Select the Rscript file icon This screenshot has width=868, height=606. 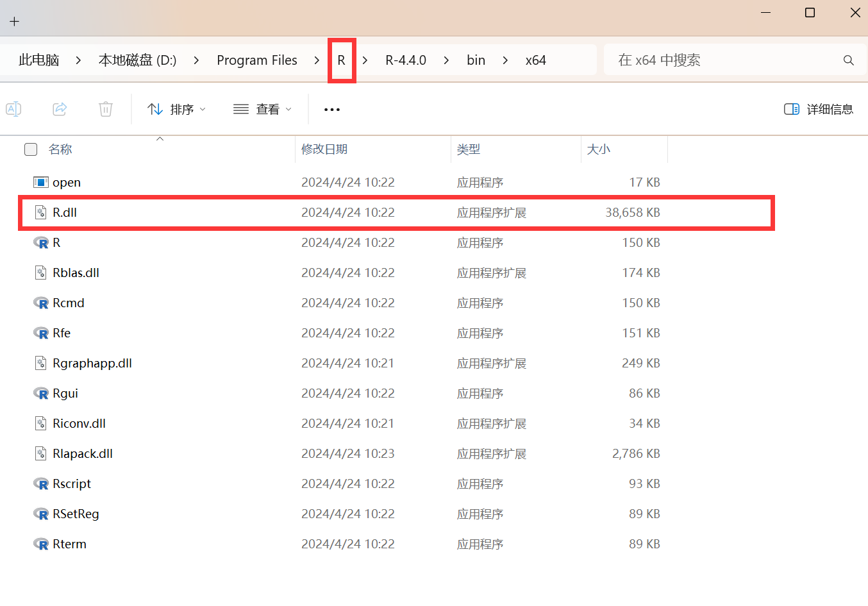point(40,484)
